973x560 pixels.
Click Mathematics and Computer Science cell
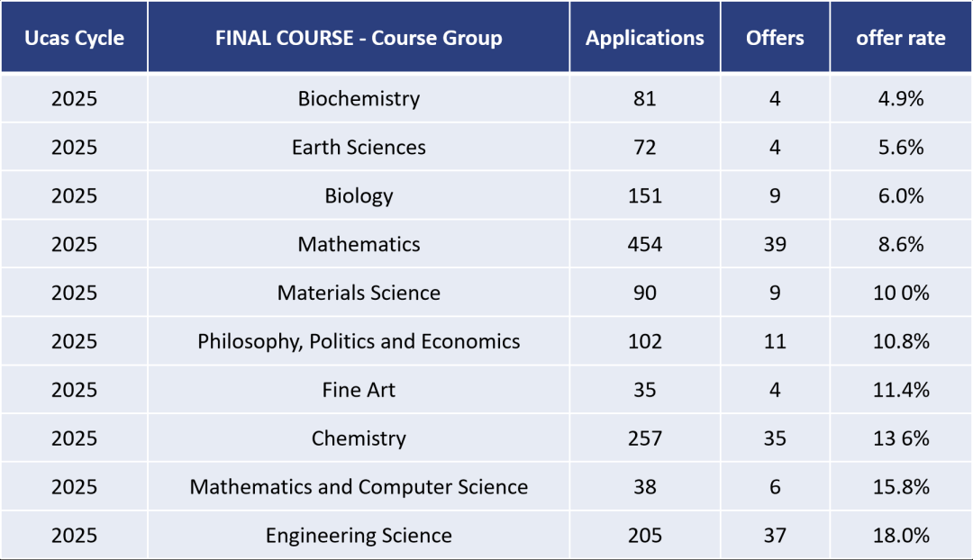359,488
